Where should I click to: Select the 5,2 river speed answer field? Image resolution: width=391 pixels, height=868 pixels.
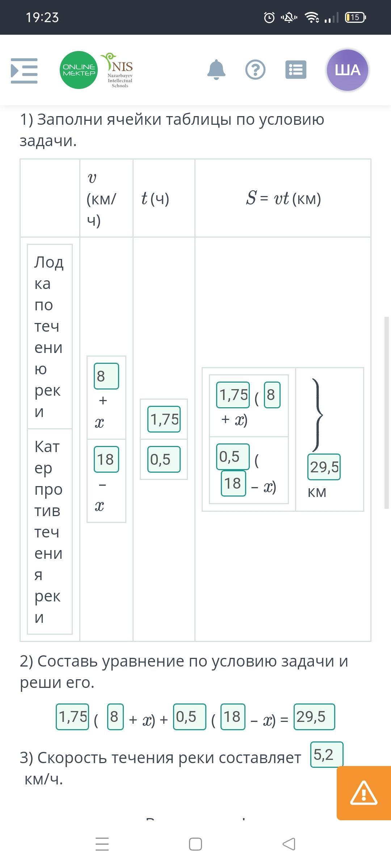(327, 754)
